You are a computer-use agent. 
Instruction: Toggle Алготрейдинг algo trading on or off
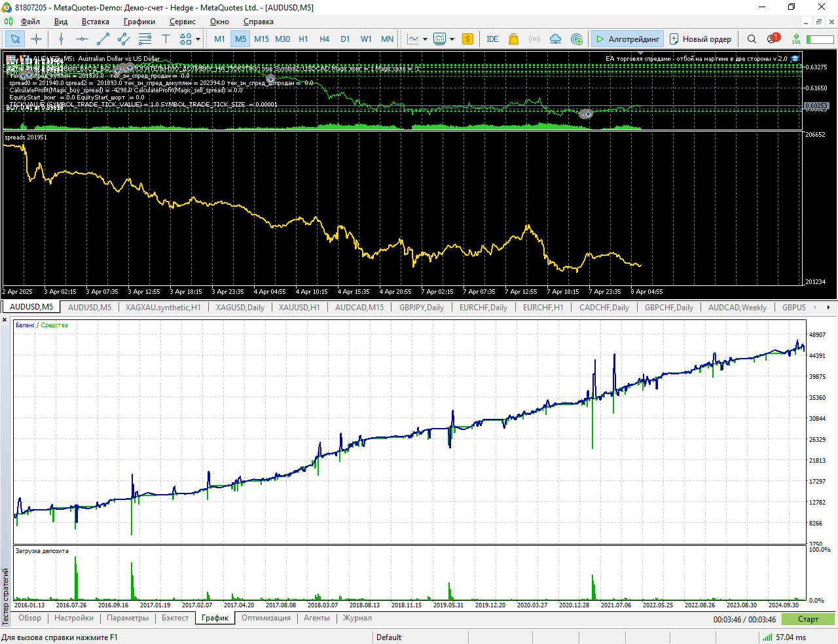627,39
